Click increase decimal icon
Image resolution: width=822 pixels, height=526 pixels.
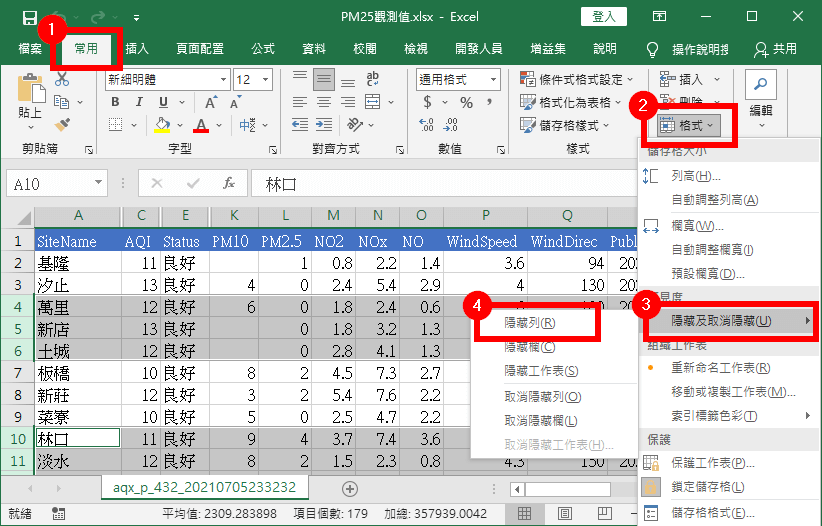point(427,125)
